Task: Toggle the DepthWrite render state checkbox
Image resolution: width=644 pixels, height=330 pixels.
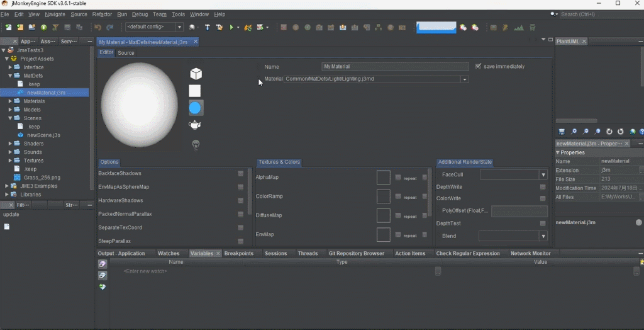Action: [x=543, y=187]
